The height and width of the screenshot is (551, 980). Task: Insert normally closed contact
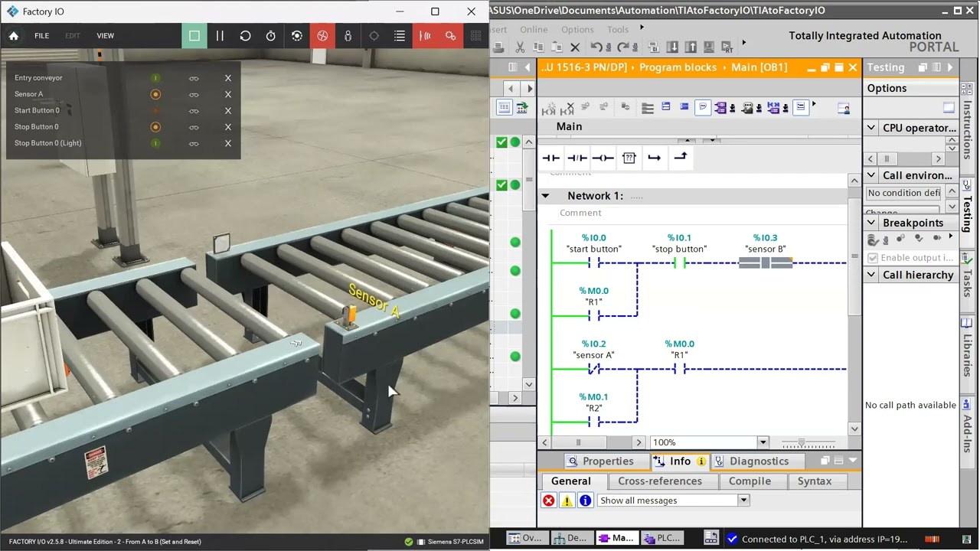tap(577, 158)
